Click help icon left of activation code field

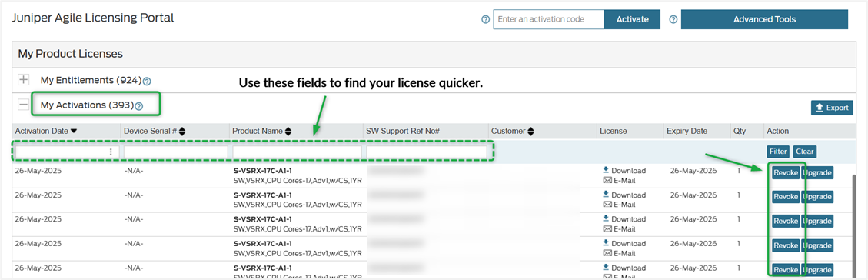point(485,19)
